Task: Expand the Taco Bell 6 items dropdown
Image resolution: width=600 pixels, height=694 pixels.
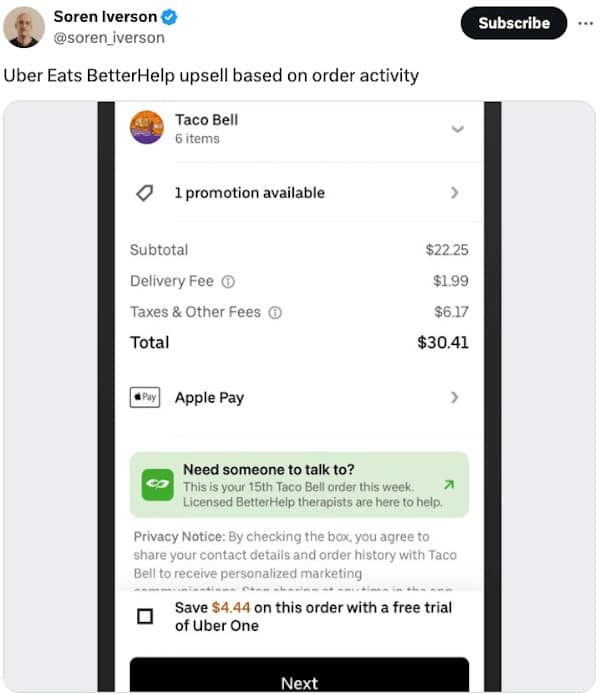Action: [x=457, y=129]
